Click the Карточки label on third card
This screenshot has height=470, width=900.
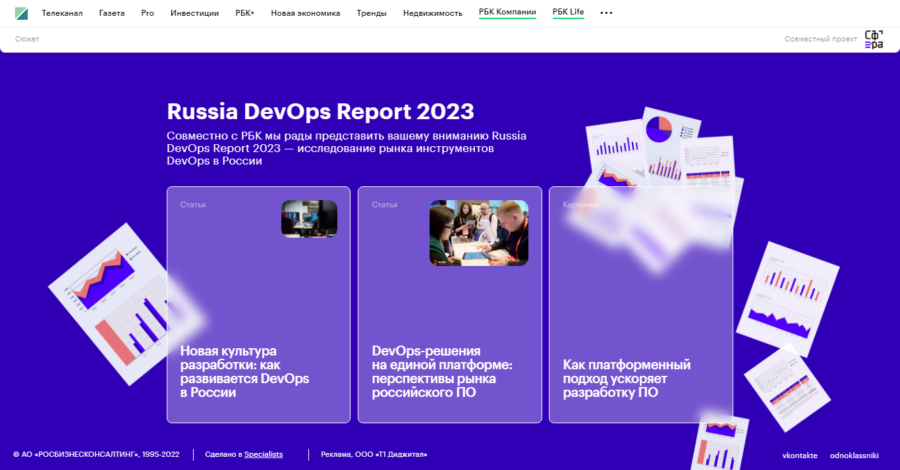(580, 204)
